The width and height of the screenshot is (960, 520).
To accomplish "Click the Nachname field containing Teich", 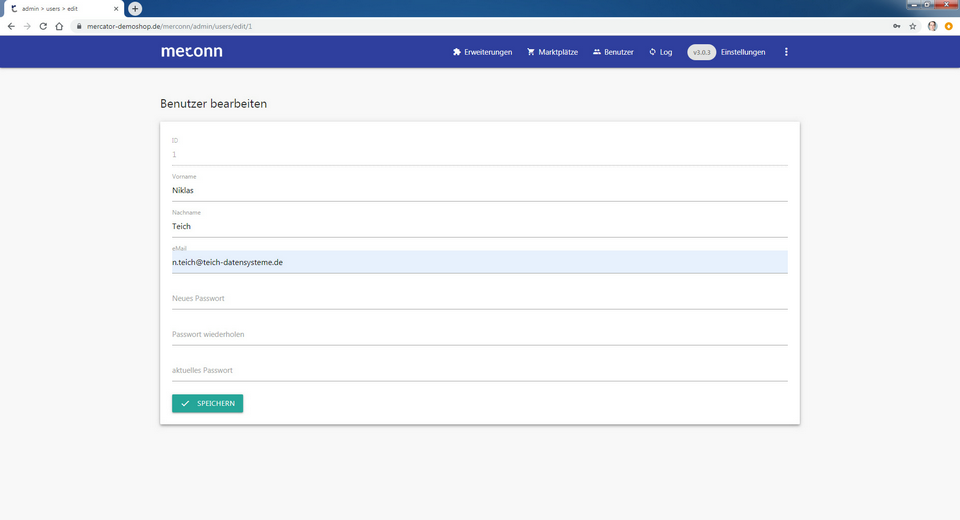I will coord(479,227).
